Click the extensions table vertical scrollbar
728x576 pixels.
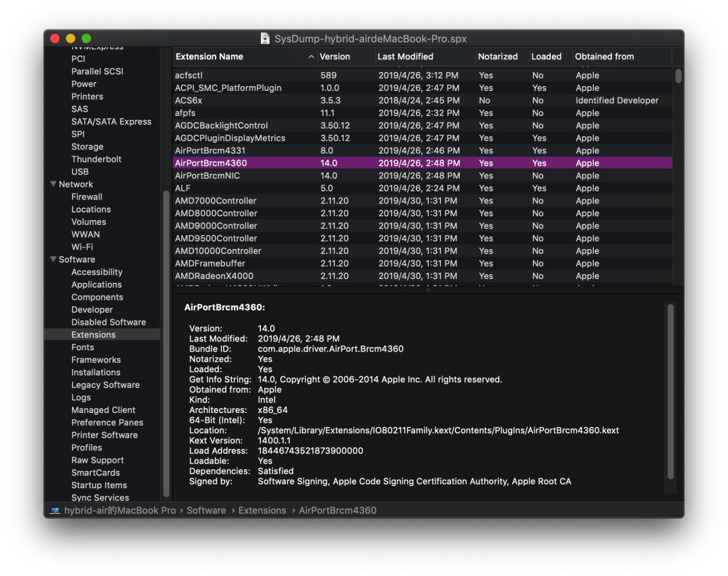[x=678, y=76]
